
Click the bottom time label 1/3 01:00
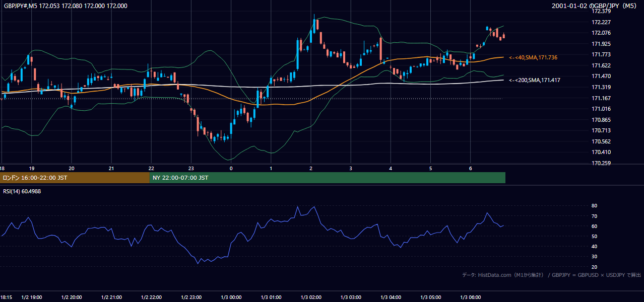coord(271,297)
